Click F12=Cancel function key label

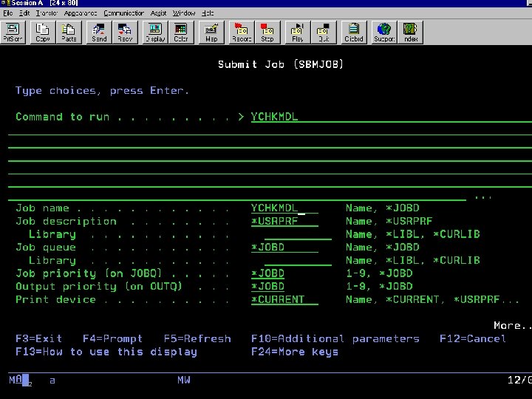(x=473, y=338)
